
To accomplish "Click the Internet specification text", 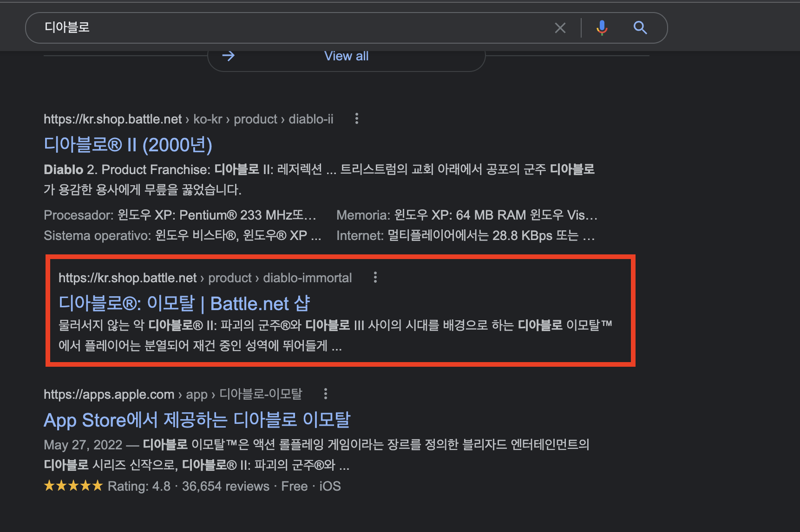I will click(466, 236).
